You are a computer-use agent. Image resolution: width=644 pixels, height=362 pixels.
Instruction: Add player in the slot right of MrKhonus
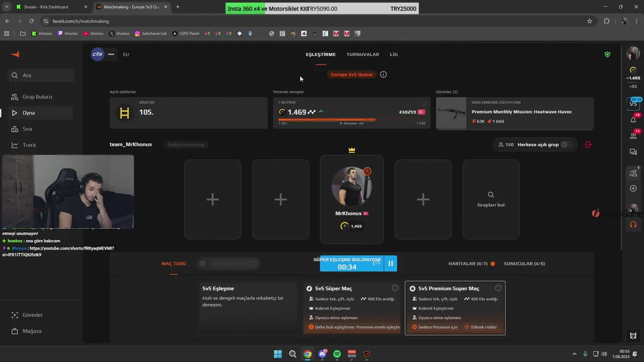click(x=423, y=200)
